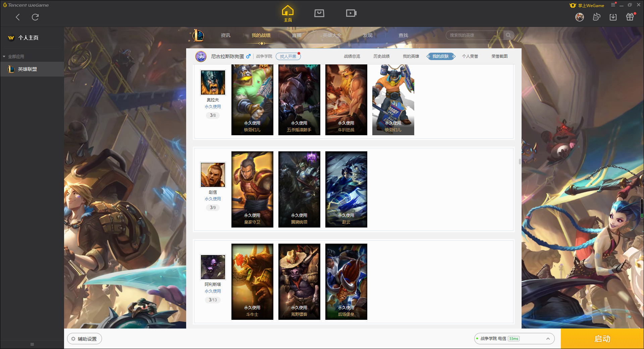Open the 牛扒狂战 skin card

(346, 100)
